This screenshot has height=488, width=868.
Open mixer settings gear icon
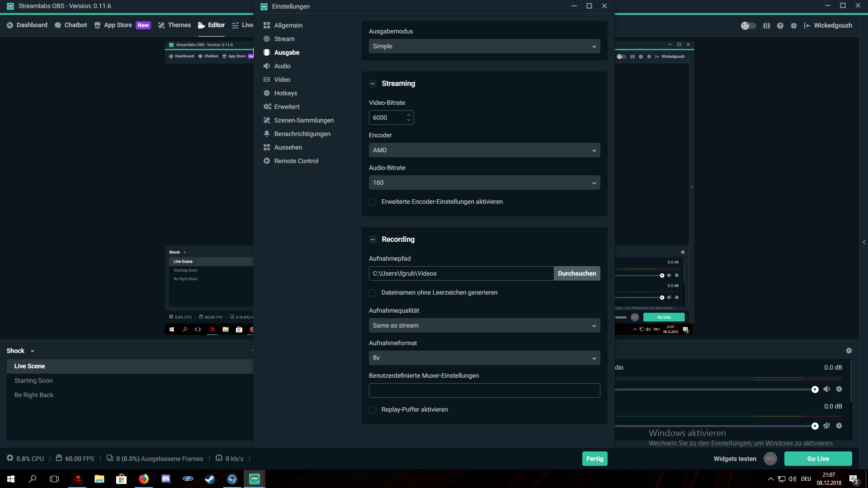[x=849, y=351]
